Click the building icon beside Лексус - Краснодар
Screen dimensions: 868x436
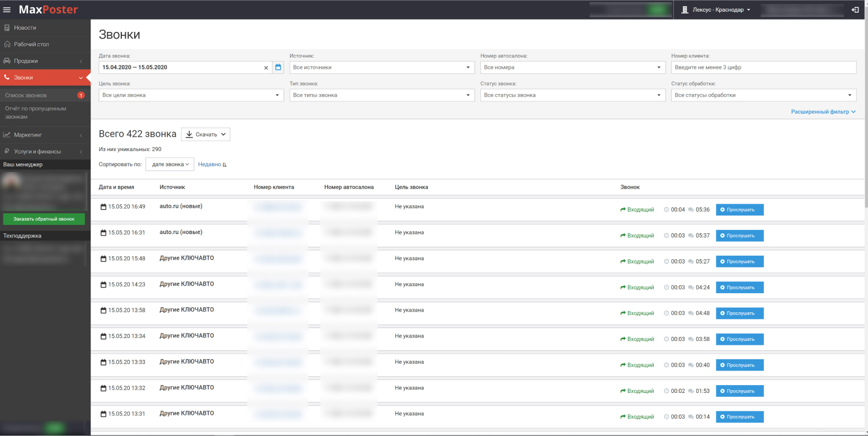pyautogui.click(x=685, y=10)
